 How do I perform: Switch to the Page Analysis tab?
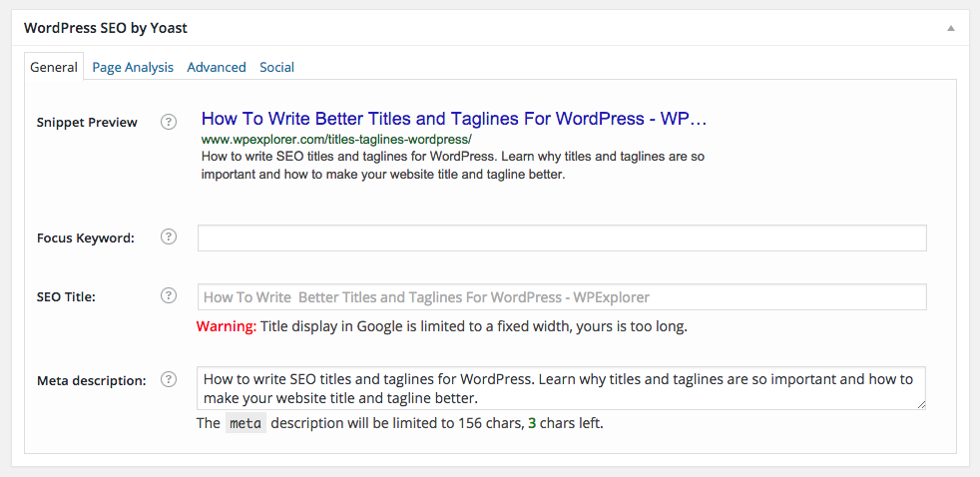(133, 67)
